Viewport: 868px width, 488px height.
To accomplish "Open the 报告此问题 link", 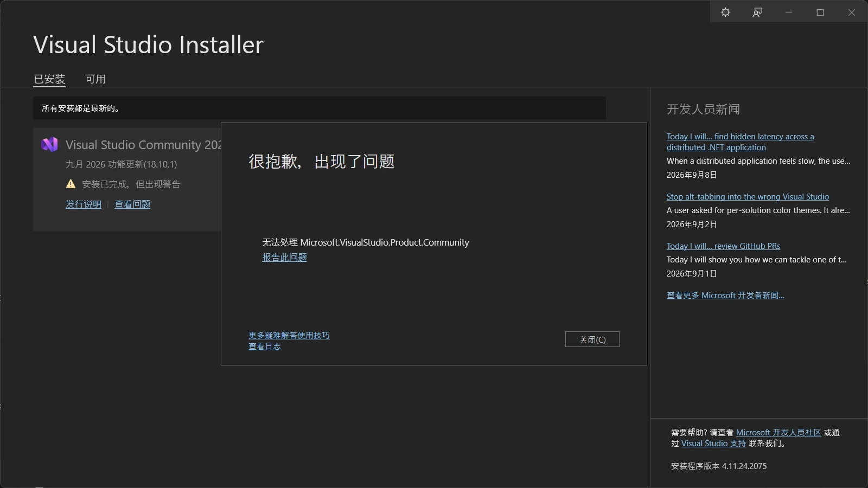I will [x=285, y=258].
